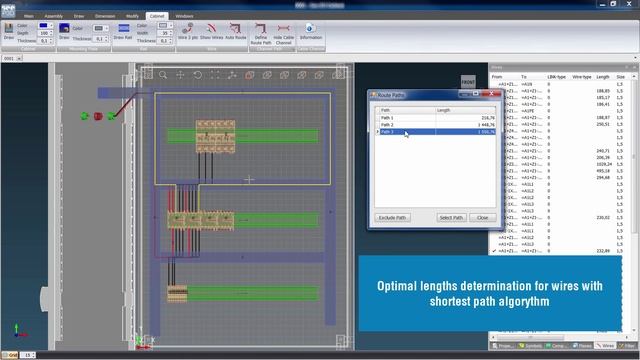Click Length column header in Wires panel
The width and height of the screenshot is (640, 360).
603,77
